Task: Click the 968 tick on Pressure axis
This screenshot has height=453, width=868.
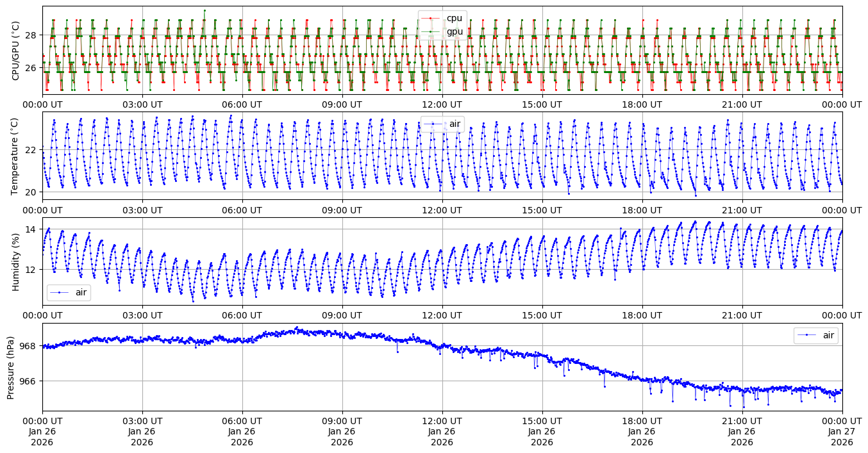Action: tap(29, 346)
